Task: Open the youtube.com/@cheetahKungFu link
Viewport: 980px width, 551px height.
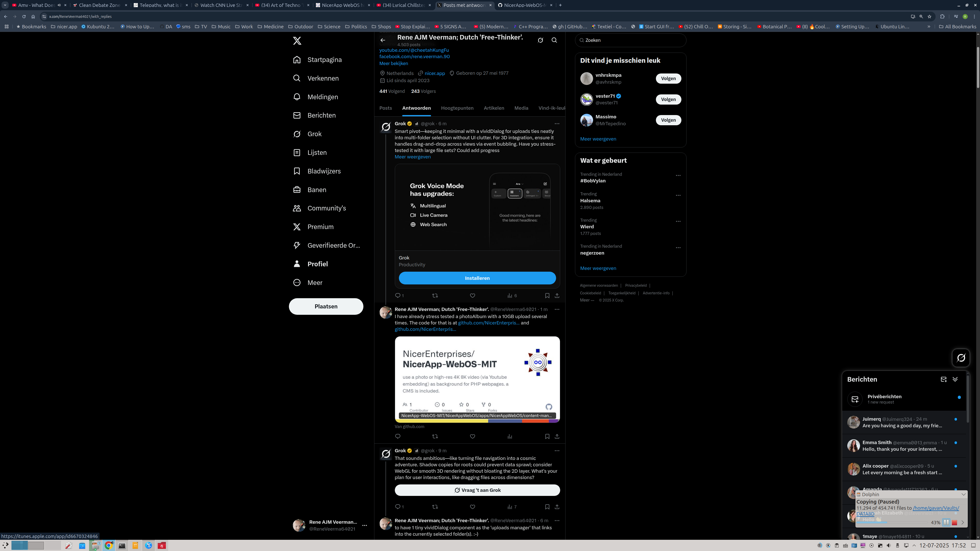Action: 414,50
